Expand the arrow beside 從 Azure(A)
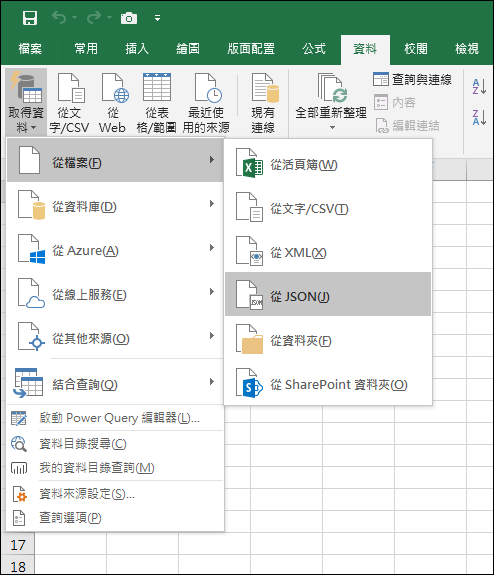The image size is (494, 575). [212, 248]
